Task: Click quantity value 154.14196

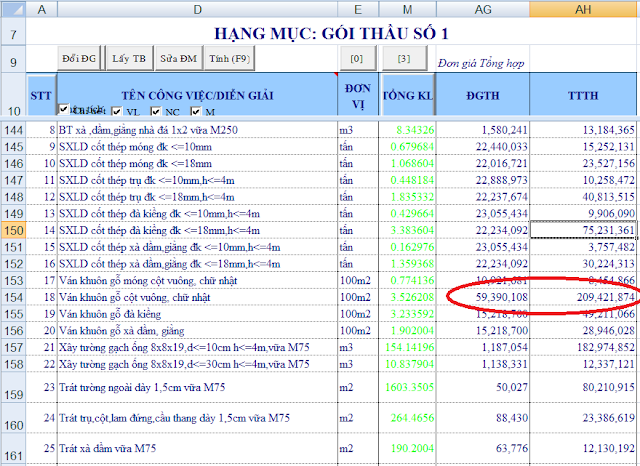Action: tap(407, 348)
